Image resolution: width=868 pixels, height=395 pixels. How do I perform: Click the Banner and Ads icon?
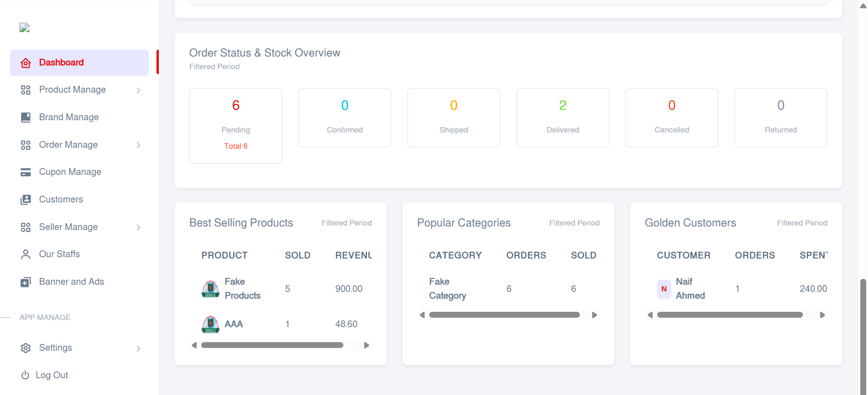(x=26, y=282)
